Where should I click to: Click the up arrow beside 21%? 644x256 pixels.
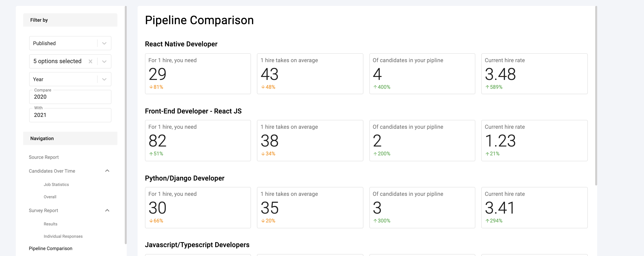click(487, 154)
